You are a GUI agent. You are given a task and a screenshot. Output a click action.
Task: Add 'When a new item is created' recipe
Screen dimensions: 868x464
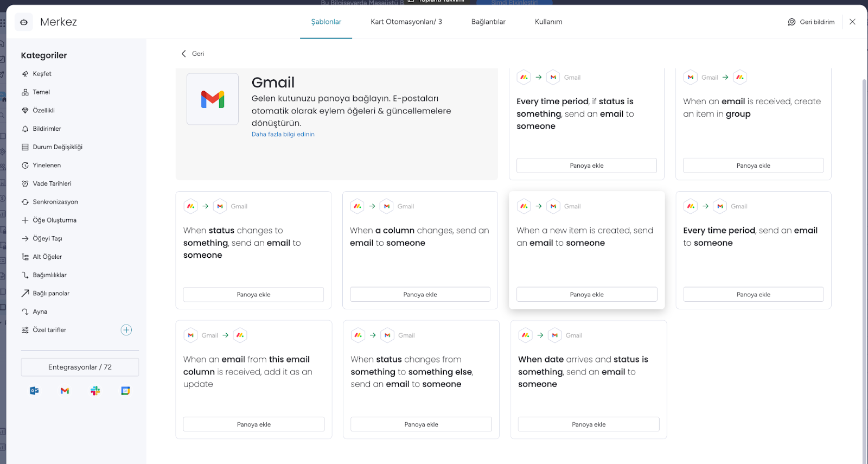pos(586,295)
